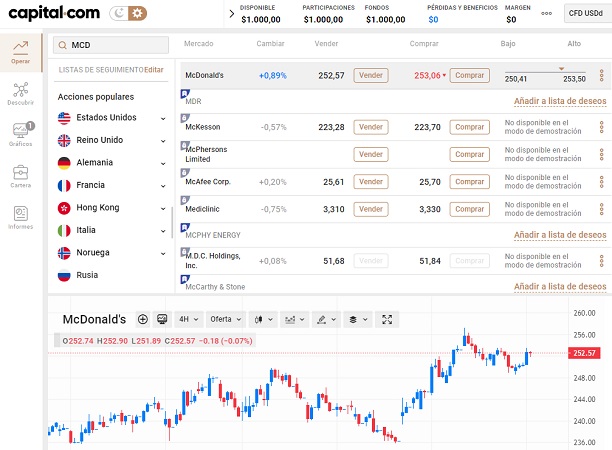Image resolution: width=612 pixels, height=450 pixels.
Task: Toggle the dark/light theme switch
Action: 128,14
